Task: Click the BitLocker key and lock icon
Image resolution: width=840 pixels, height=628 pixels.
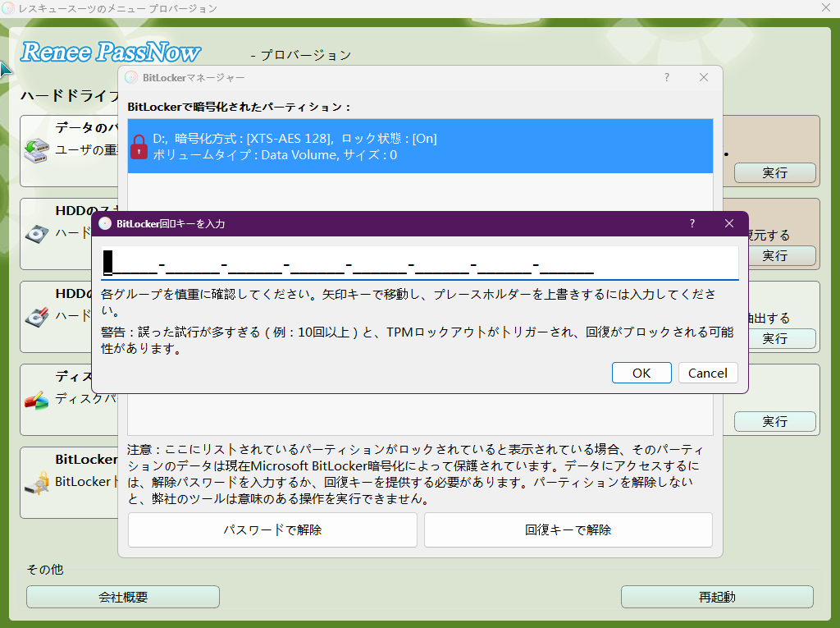Action: (39, 483)
